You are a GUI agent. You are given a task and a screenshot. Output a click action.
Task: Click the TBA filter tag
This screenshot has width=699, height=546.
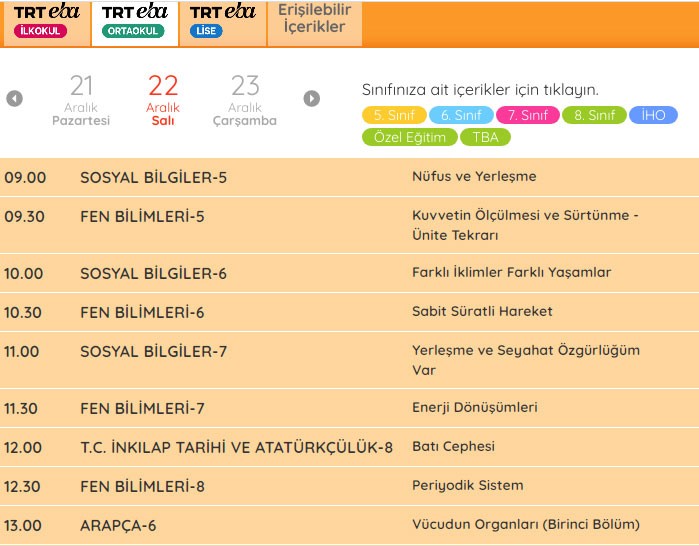(x=486, y=137)
